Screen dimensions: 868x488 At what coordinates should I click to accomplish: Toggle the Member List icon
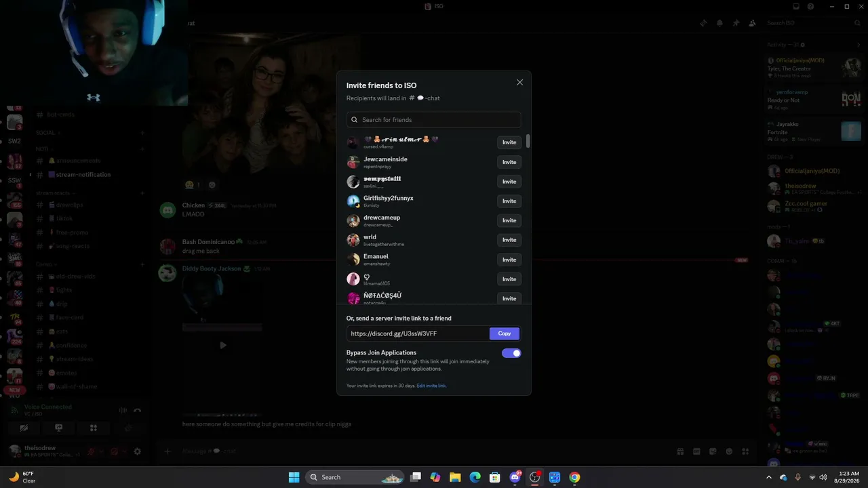pyautogui.click(x=752, y=23)
